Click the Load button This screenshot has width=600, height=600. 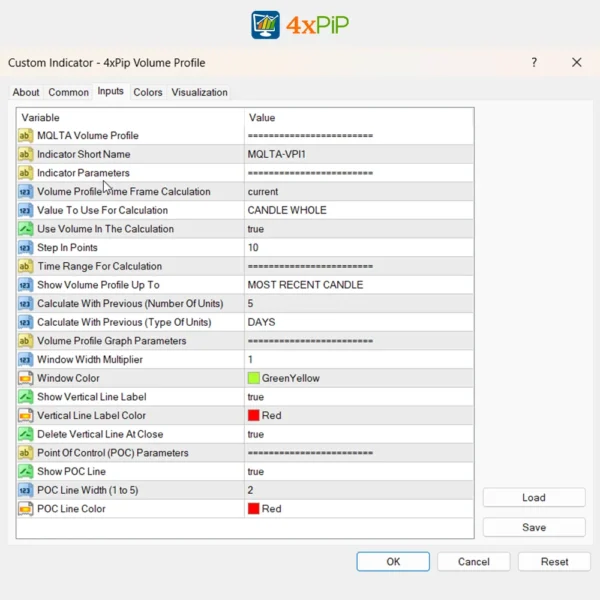[533, 497]
